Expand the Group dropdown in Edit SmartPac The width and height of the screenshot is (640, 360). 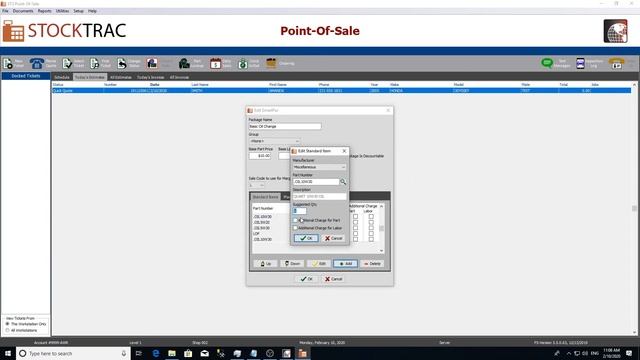point(297,141)
